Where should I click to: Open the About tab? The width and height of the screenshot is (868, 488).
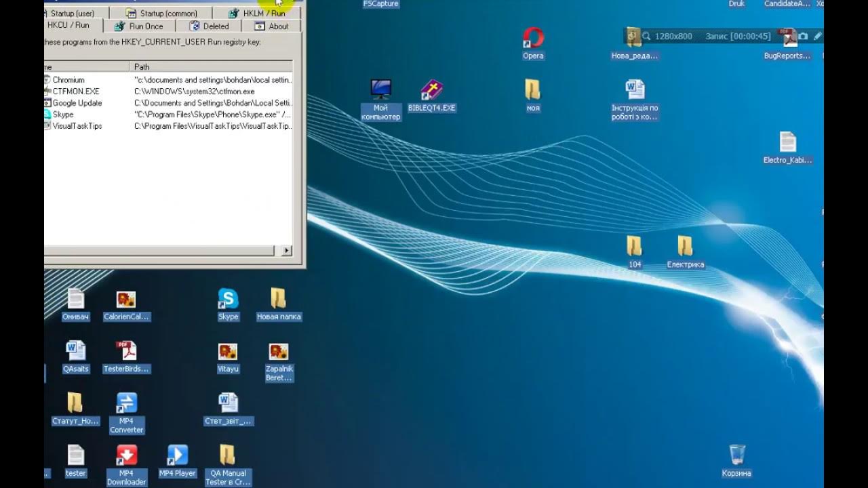pyautogui.click(x=272, y=26)
